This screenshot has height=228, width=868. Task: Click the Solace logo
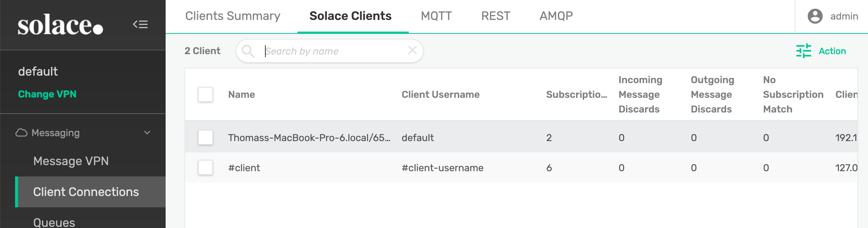coord(60,25)
